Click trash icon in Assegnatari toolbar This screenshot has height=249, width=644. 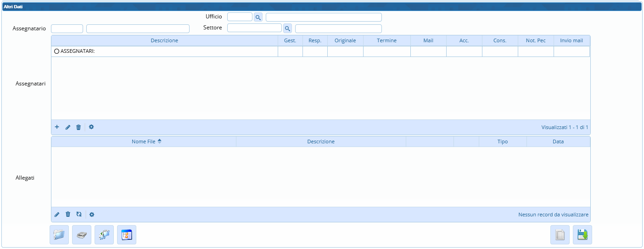78,127
